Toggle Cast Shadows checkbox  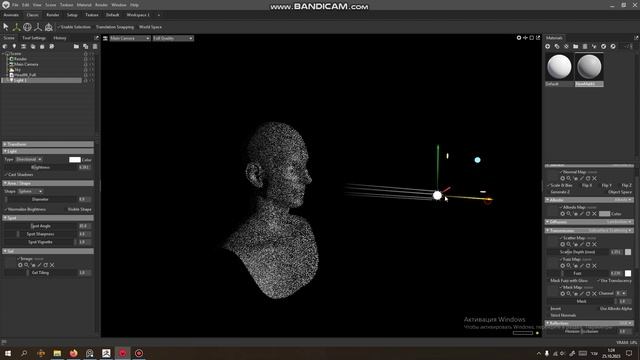click(19, 175)
